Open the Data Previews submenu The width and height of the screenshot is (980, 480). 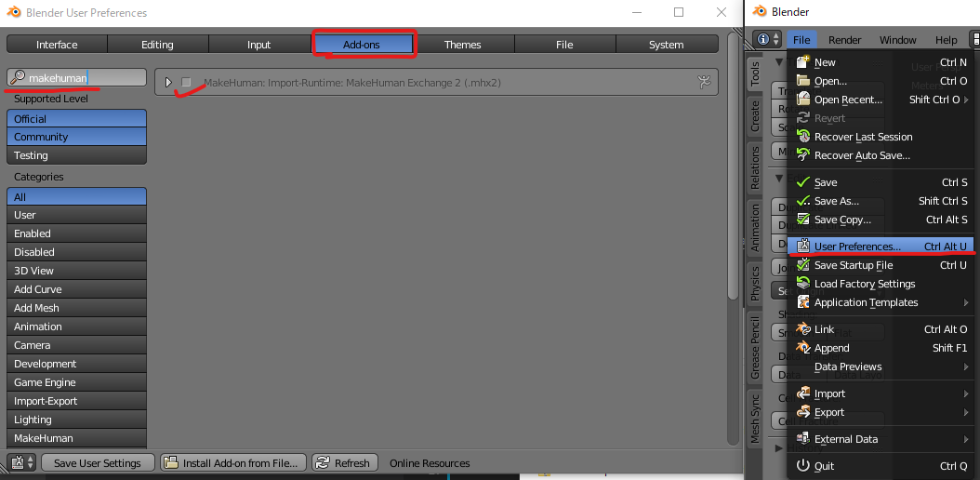(881, 367)
